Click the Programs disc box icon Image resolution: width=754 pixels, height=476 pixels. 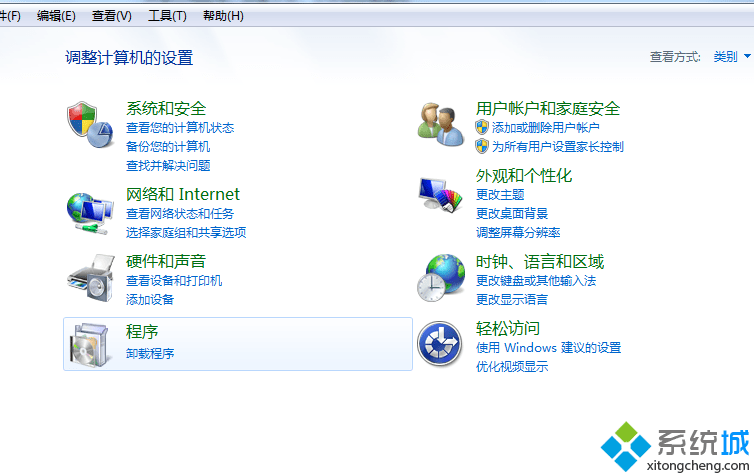pos(89,345)
